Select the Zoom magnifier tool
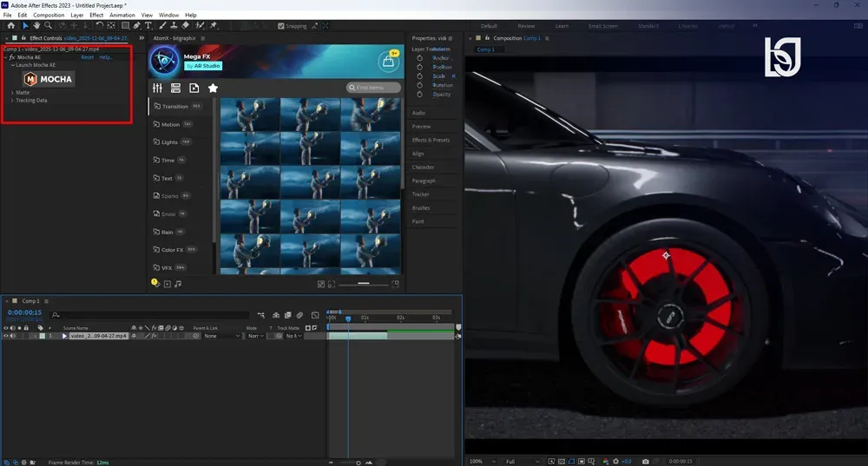This screenshot has height=466, width=868. 48,25
